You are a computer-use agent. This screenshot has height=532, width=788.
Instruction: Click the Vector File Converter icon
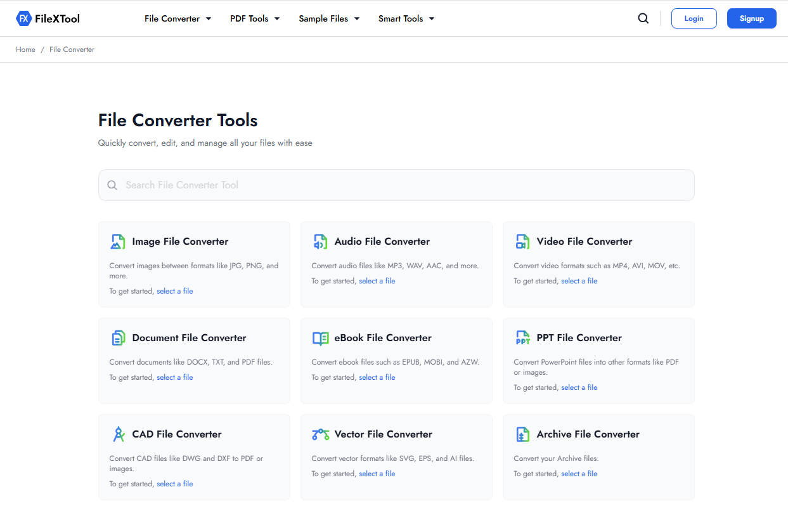pos(320,434)
